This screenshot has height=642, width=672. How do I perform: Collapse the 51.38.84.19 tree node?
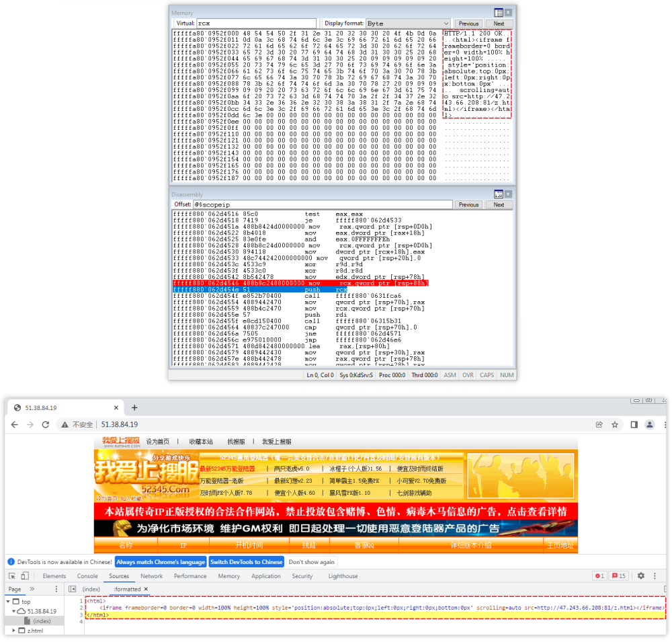(14, 611)
